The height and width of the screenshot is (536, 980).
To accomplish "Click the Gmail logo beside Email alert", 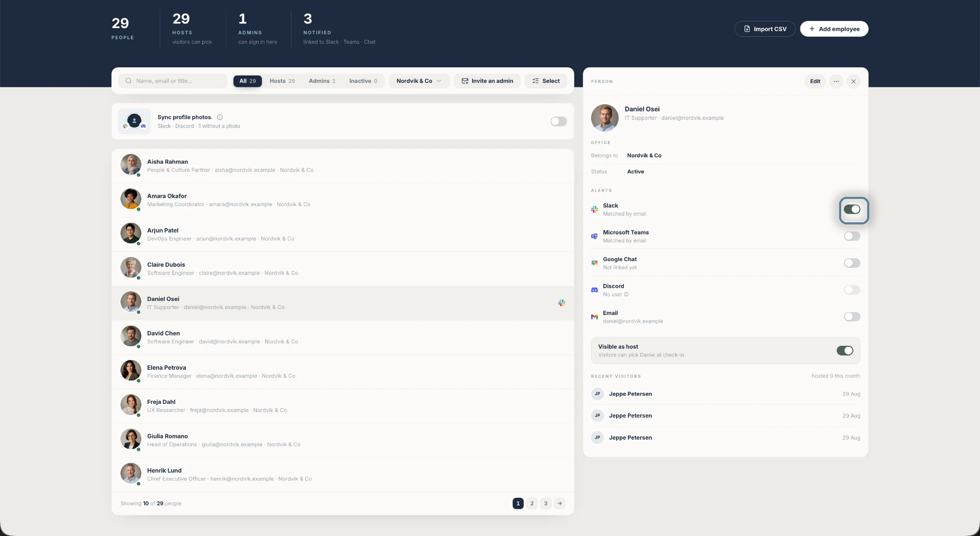I will click(595, 317).
